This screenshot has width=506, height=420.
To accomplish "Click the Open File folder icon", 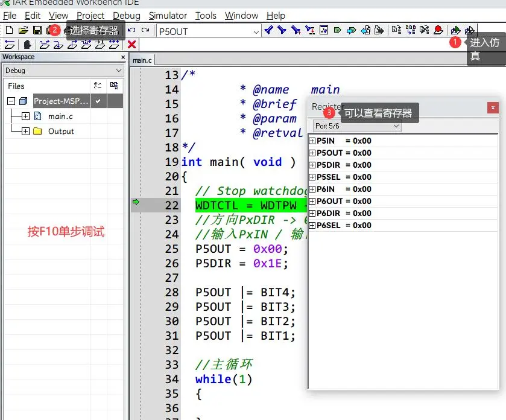I will point(23,30).
